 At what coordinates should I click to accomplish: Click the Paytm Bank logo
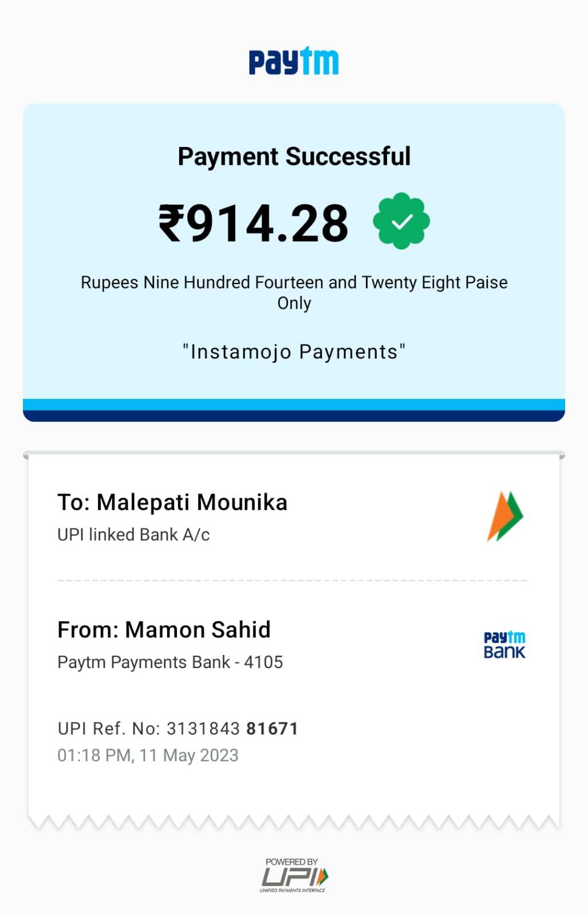504,645
